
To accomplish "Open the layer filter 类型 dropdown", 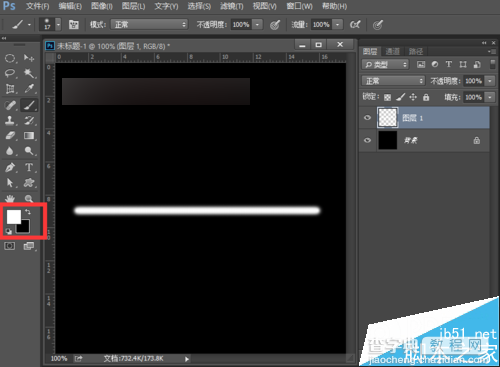I will (385, 64).
